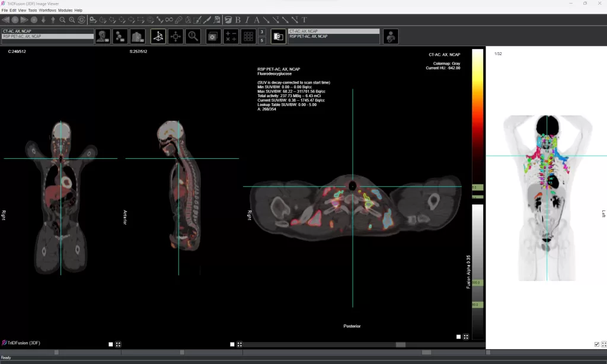
Task: Click the fusion overlay toggle button
Action: pos(278,36)
